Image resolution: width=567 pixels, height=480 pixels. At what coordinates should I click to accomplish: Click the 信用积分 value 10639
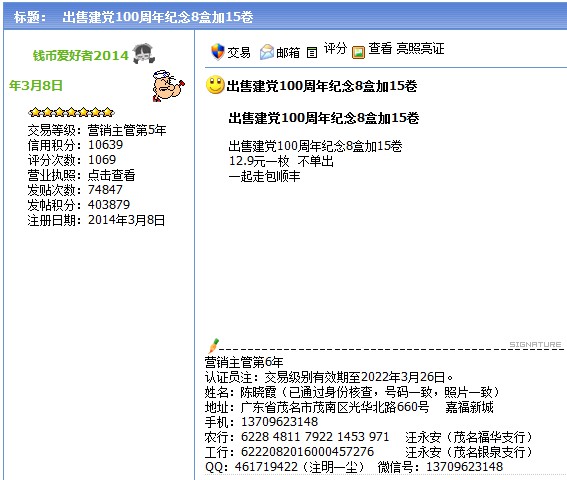106,145
